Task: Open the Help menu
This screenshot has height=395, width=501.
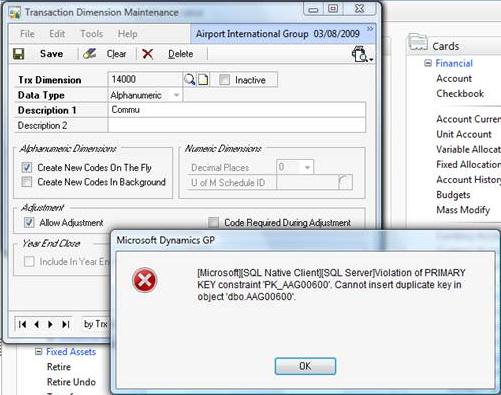Action: click(128, 34)
